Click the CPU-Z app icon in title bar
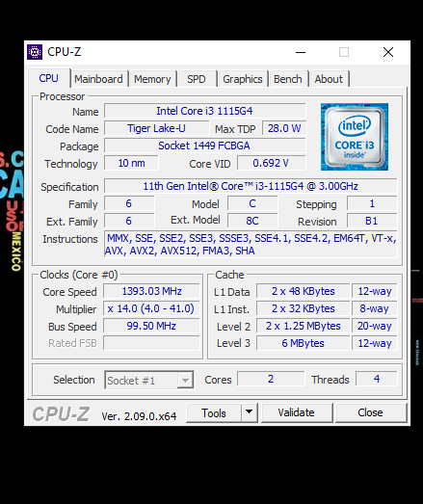The width and height of the screenshot is (423, 504). [x=35, y=52]
